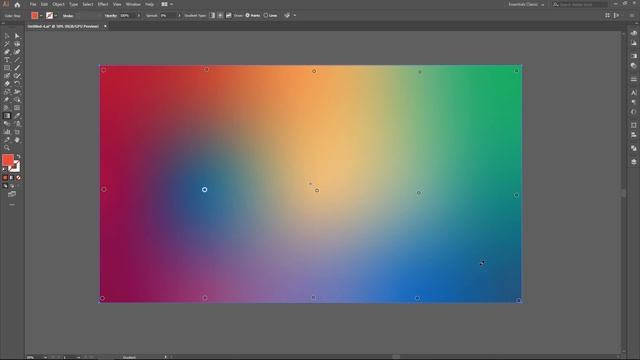Screen dimensions: 640x360
Task: Switch gradient type to Freeform
Action: (229, 16)
